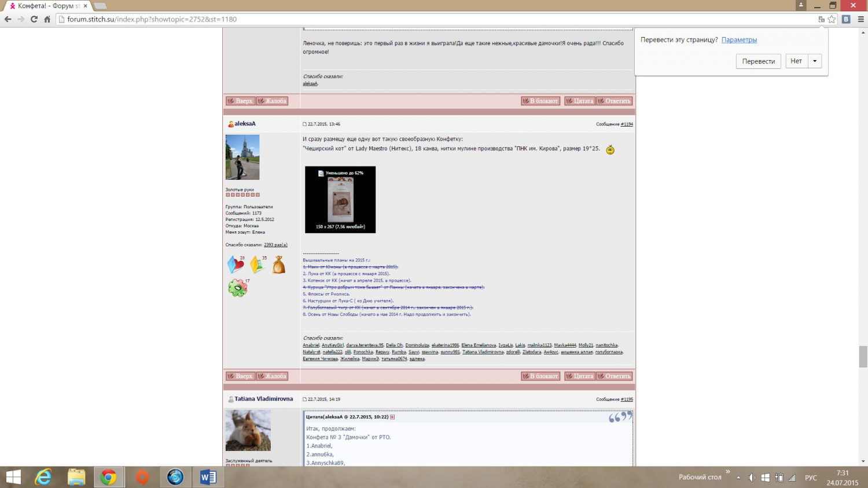Open dropdown arrow next to Нет button

[x=815, y=61]
